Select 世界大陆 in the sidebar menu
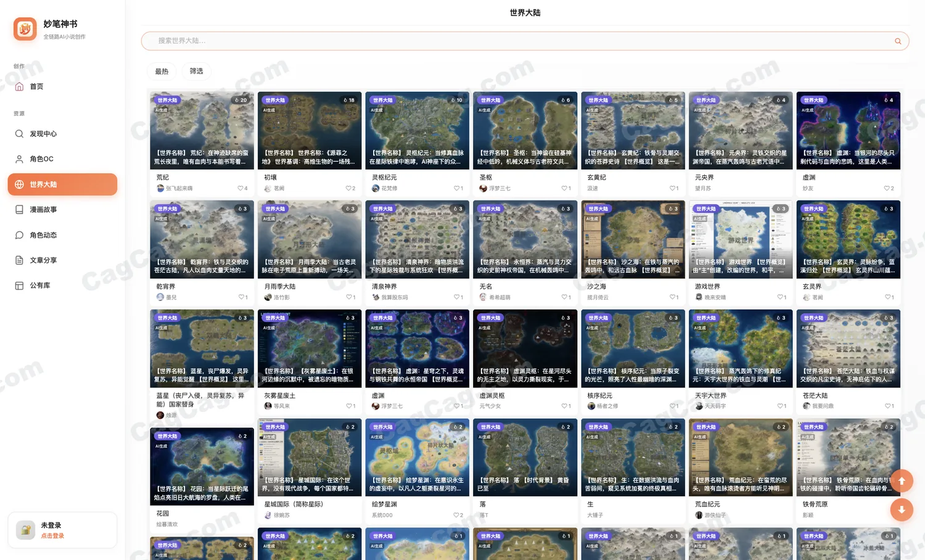 [x=62, y=184]
